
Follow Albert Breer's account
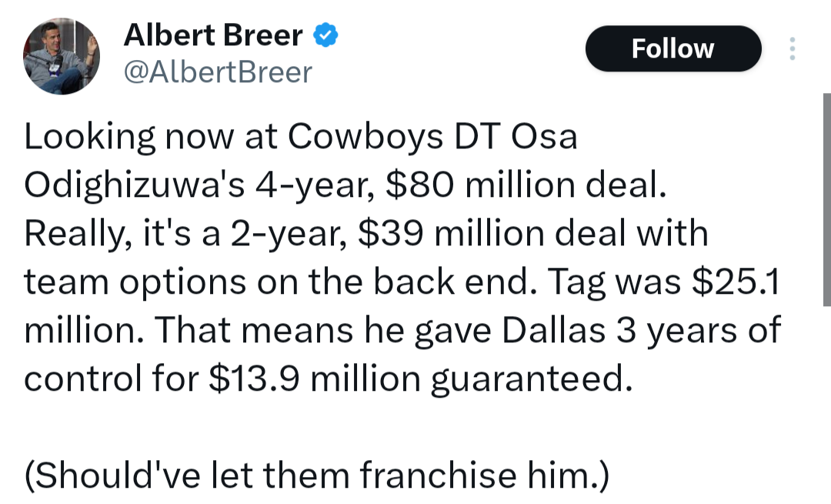point(673,48)
